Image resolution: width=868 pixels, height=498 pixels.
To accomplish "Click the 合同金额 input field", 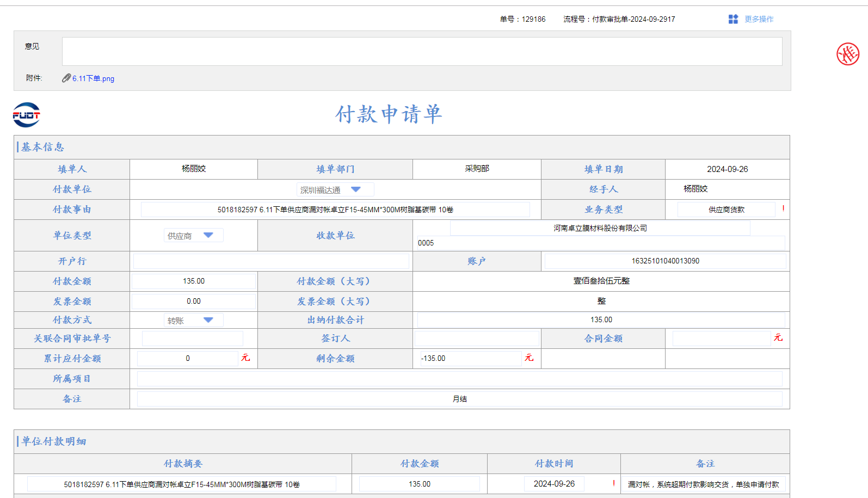I will tap(722, 339).
